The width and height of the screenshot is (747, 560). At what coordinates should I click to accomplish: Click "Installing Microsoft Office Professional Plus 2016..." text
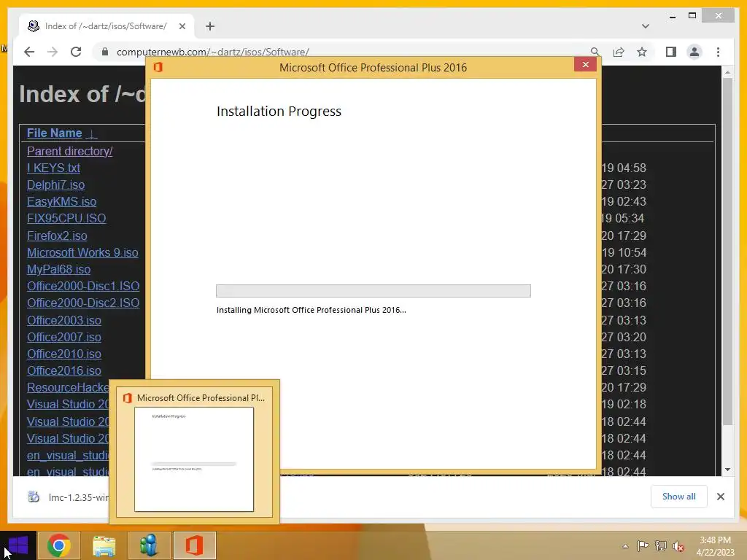click(311, 310)
